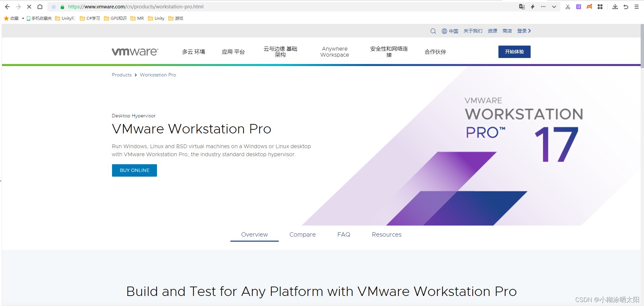Open the purple translate extension icon

point(579,7)
